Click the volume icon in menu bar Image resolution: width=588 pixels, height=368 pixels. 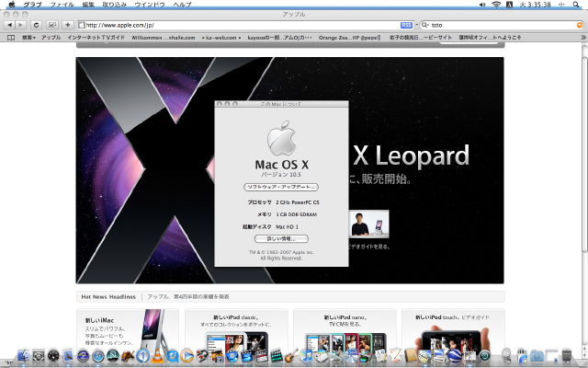tap(482, 5)
